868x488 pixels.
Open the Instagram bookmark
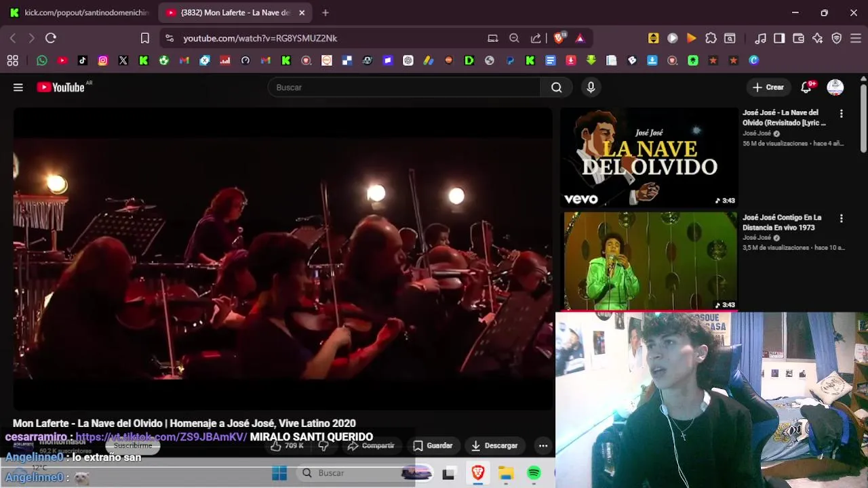(103, 60)
